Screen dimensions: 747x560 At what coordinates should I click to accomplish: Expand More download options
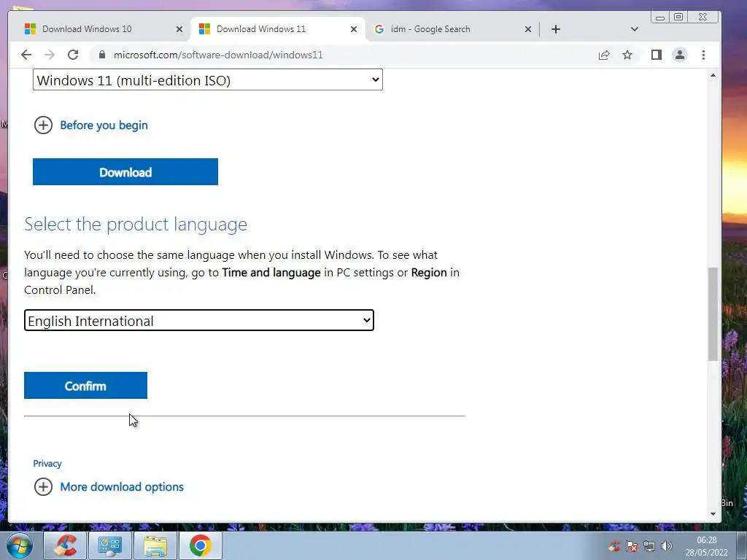click(109, 486)
